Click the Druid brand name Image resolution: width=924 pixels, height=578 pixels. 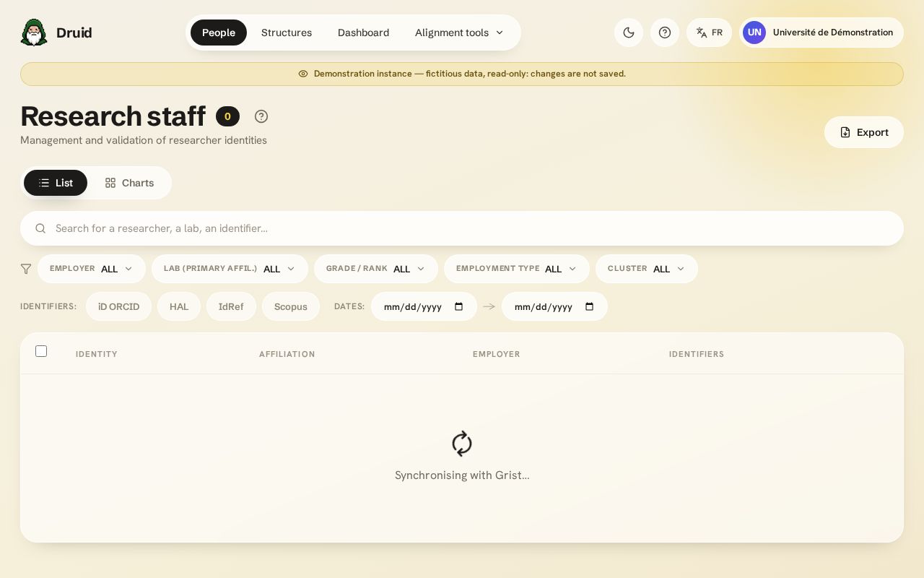pos(74,33)
